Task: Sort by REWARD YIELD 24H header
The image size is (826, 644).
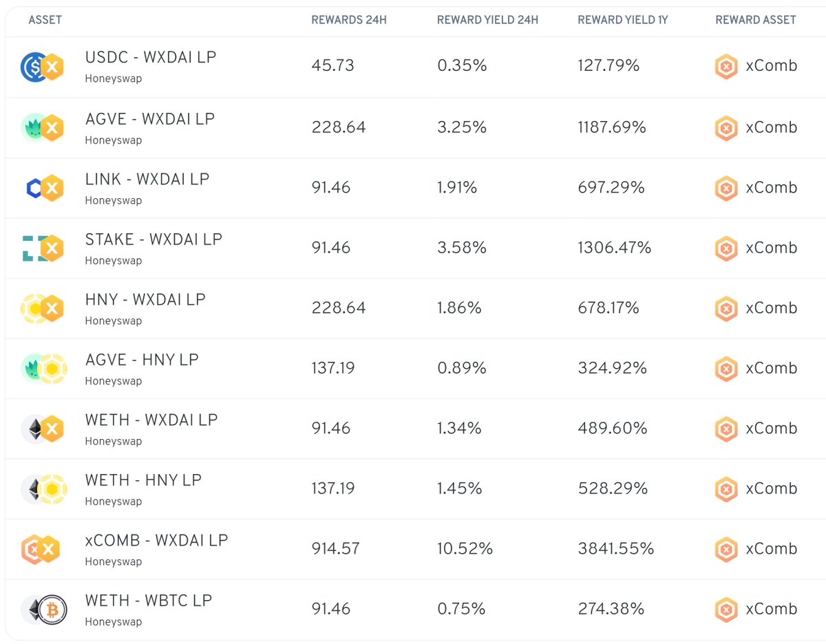Action: coord(487,20)
